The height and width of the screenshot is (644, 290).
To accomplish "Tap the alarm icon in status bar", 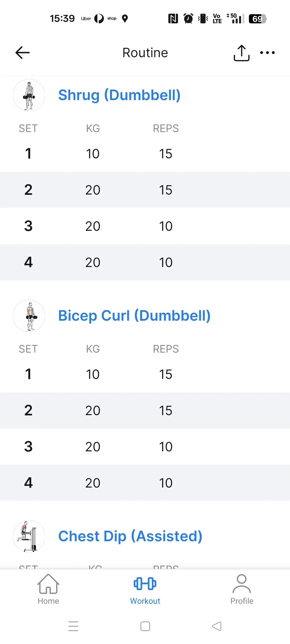I will click(x=188, y=19).
